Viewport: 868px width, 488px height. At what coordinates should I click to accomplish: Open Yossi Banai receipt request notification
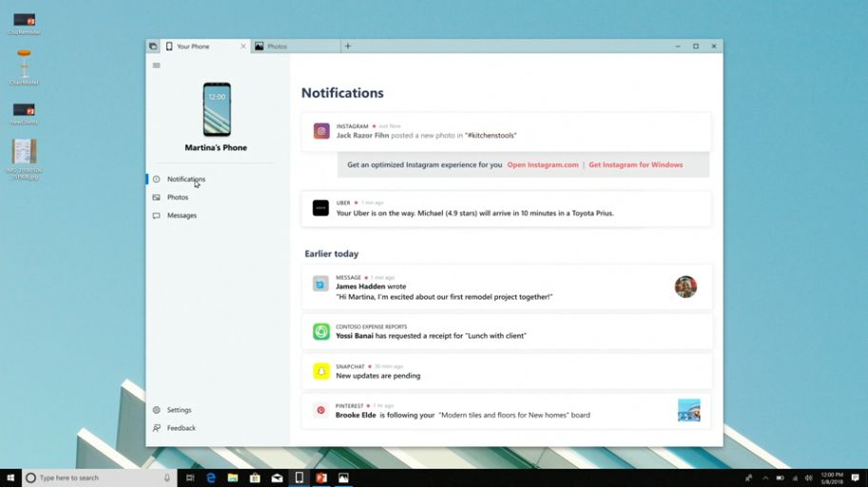pos(506,331)
